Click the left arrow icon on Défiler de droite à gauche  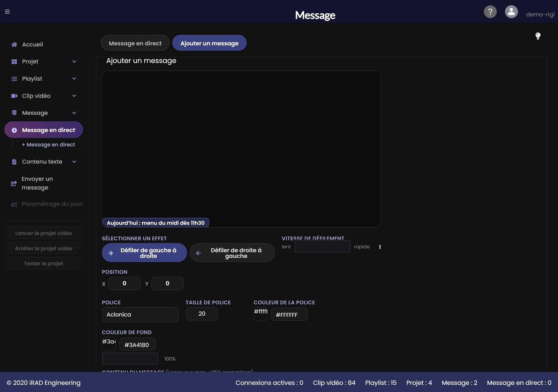click(x=198, y=253)
